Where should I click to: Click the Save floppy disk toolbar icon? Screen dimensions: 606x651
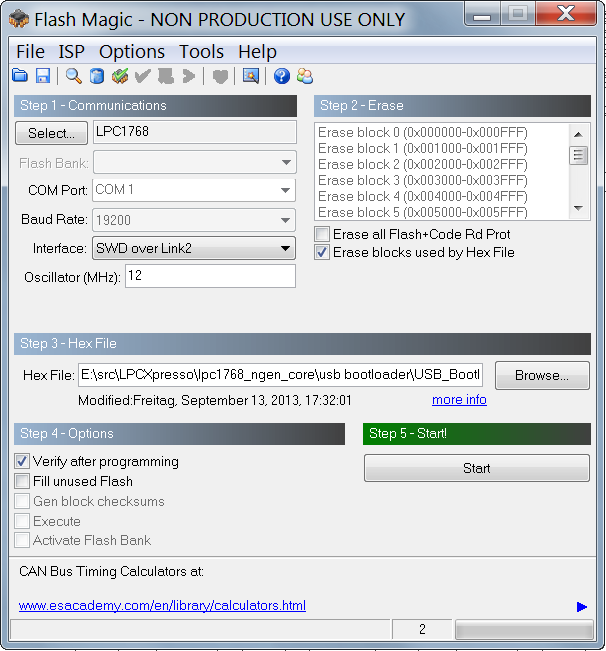pyautogui.click(x=43, y=76)
